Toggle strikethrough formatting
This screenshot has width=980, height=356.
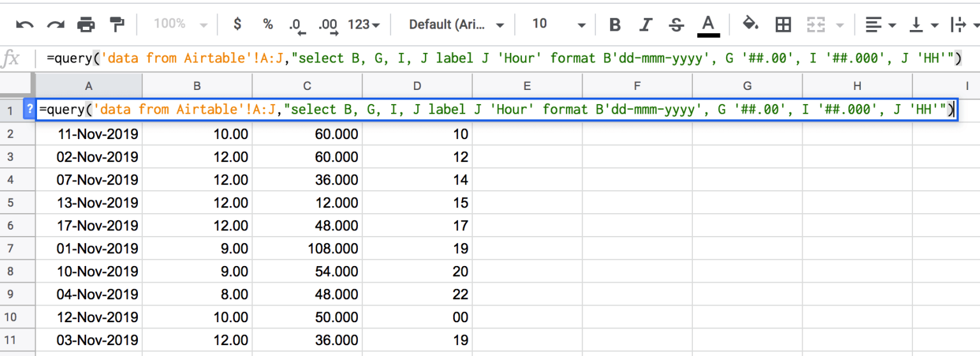(x=676, y=25)
